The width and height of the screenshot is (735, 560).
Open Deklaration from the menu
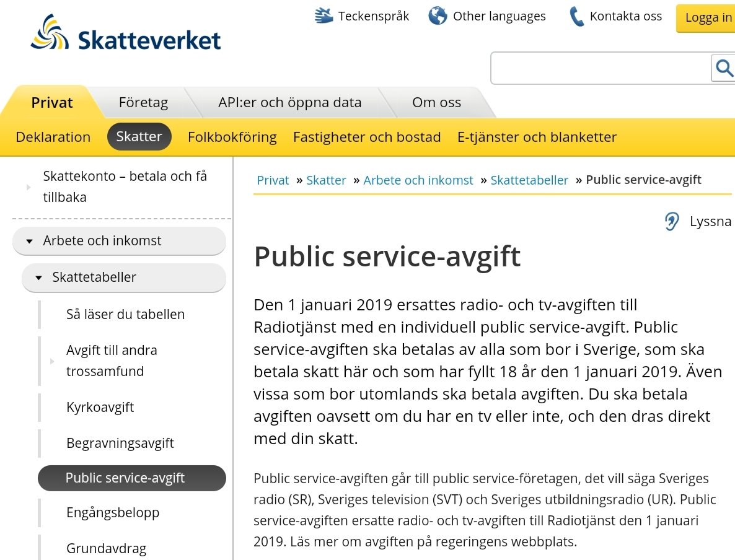53,137
